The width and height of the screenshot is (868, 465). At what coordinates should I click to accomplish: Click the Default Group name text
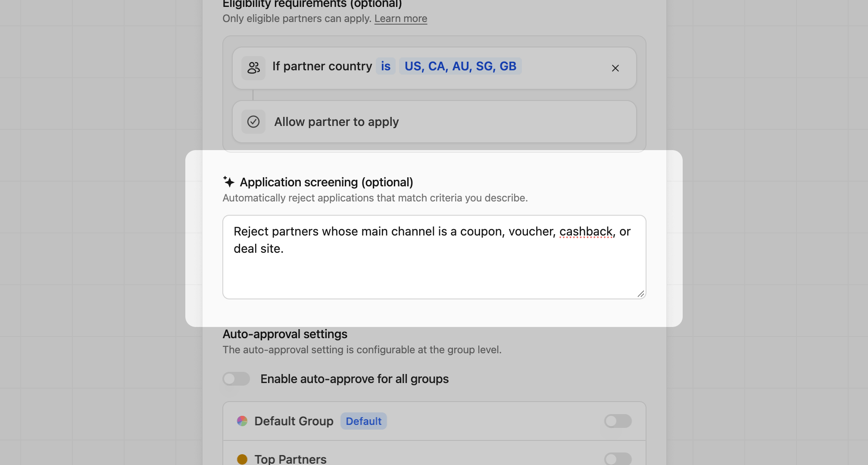(x=294, y=421)
